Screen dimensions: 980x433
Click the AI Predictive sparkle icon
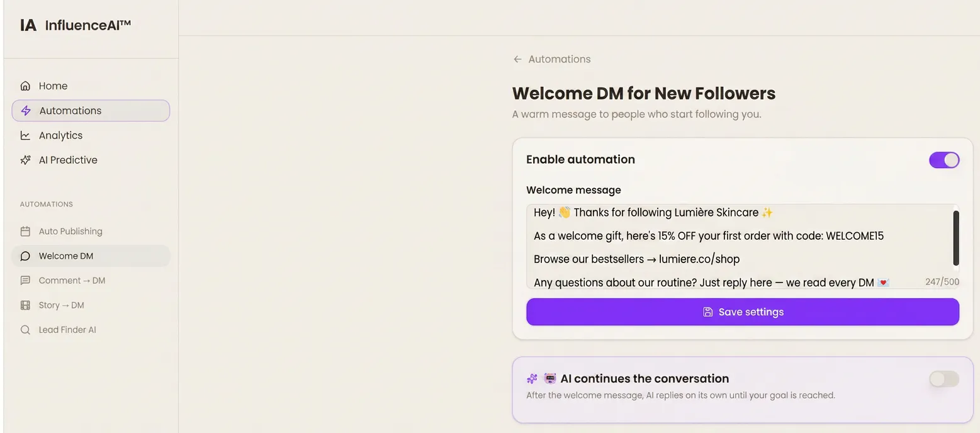[x=25, y=160]
